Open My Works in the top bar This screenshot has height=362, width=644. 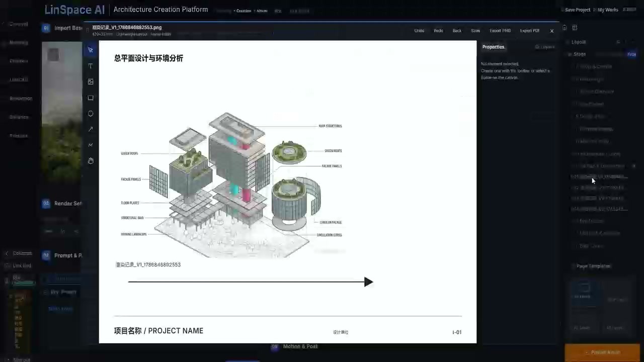pyautogui.click(x=608, y=10)
